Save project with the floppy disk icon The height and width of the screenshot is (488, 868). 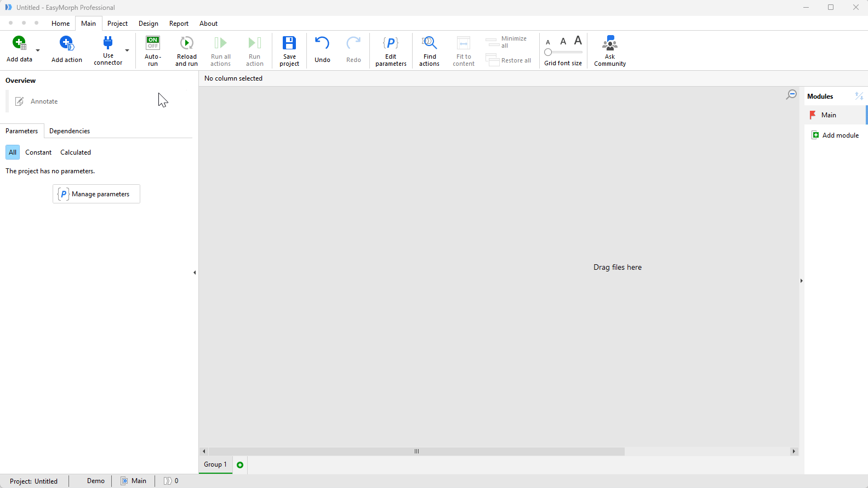289,43
